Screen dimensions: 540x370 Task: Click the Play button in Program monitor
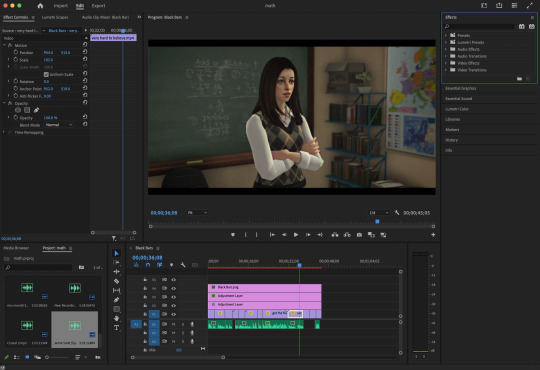[x=296, y=235]
